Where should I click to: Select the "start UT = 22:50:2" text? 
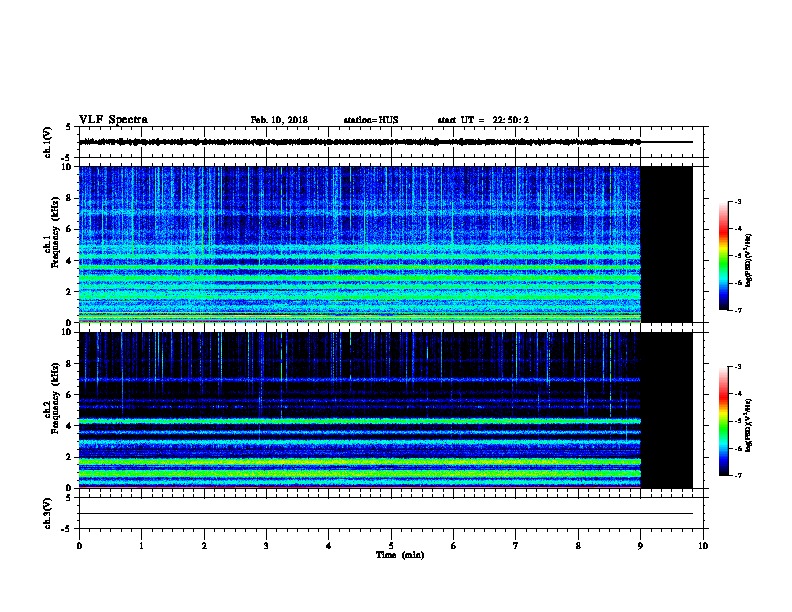click(483, 120)
